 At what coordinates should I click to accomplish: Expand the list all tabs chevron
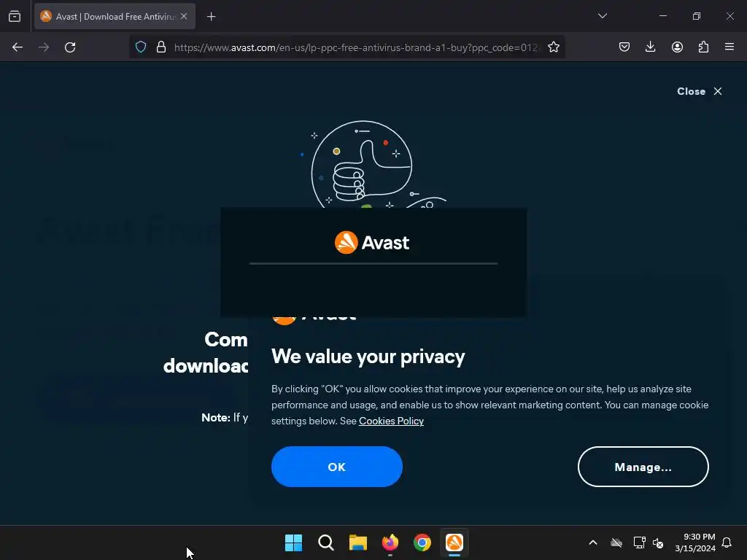pyautogui.click(x=602, y=16)
